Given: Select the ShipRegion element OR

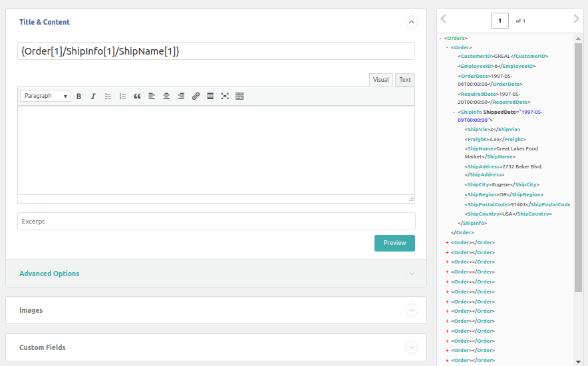Looking at the screenshot, I should pyautogui.click(x=504, y=194).
